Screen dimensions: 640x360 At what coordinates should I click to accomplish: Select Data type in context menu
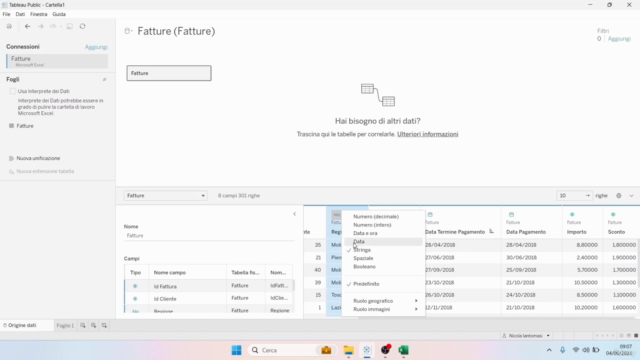pos(384,242)
